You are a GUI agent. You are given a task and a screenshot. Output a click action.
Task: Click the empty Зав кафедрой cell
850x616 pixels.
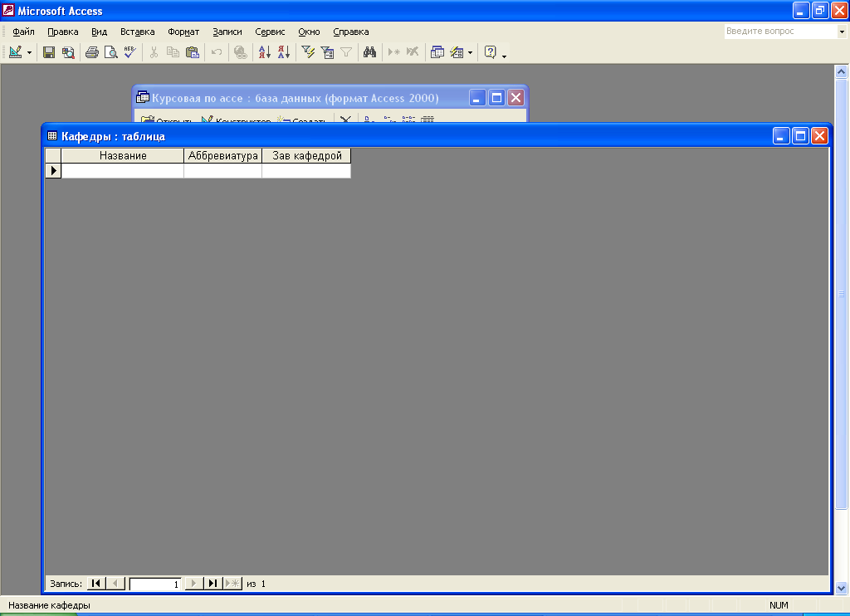[306, 171]
